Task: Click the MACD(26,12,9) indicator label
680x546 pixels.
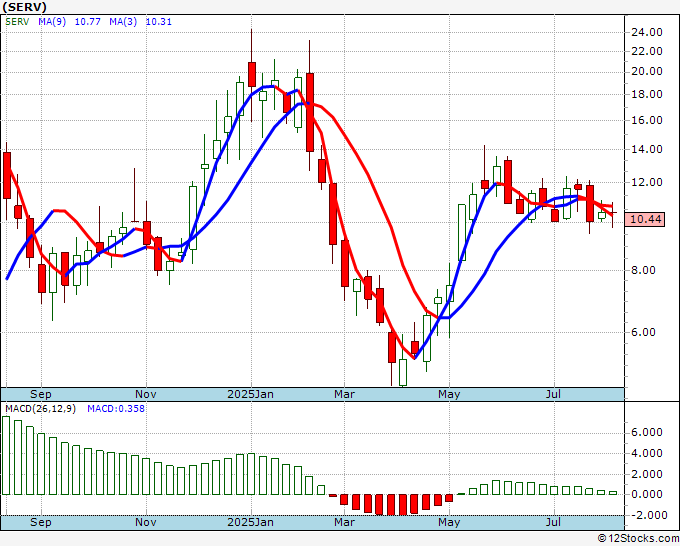Action: [x=40, y=409]
